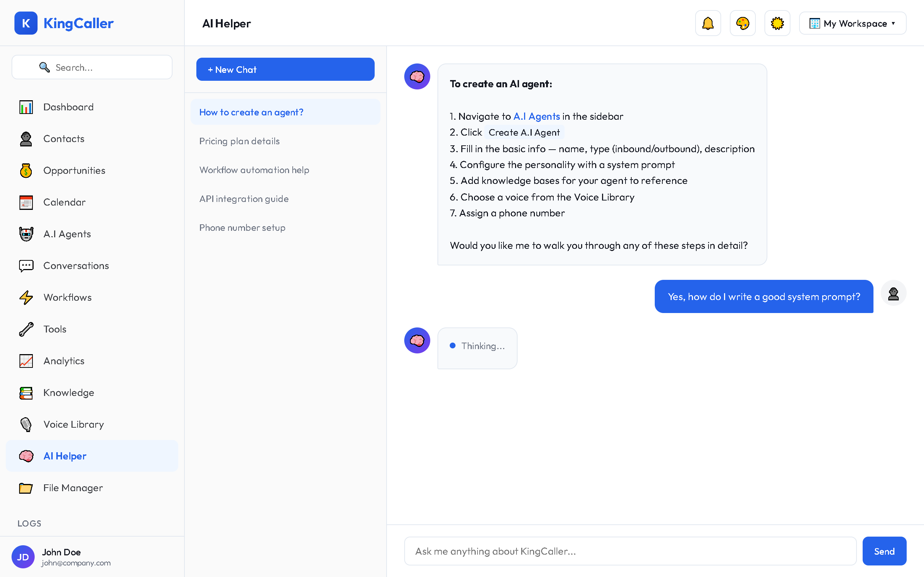The width and height of the screenshot is (924, 577).
Task: Select the Send button
Action: (884, 551)
